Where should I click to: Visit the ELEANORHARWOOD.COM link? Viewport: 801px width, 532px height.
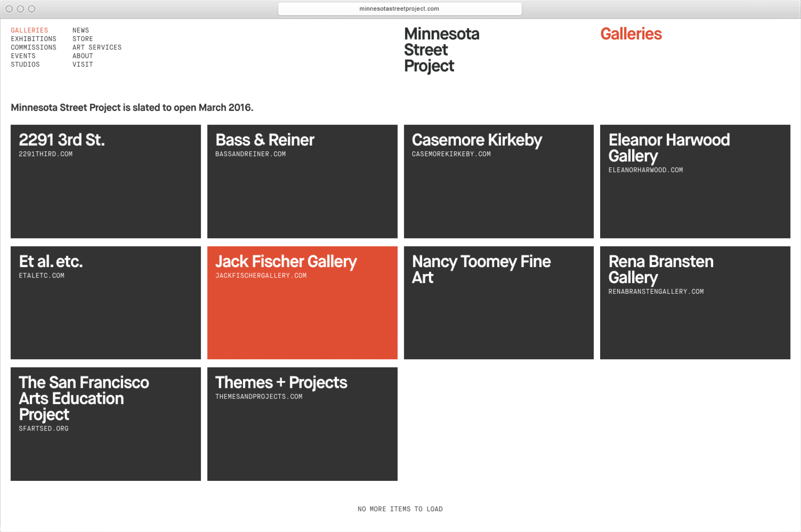coord(646,170)
